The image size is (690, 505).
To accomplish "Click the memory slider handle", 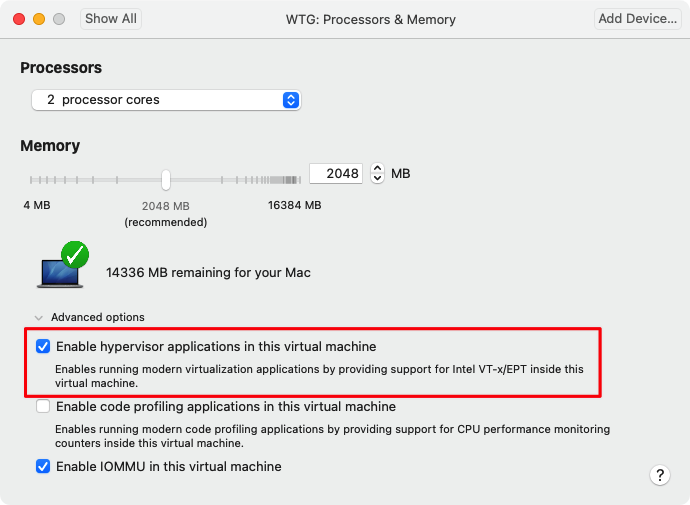I will tap(166, 180).
